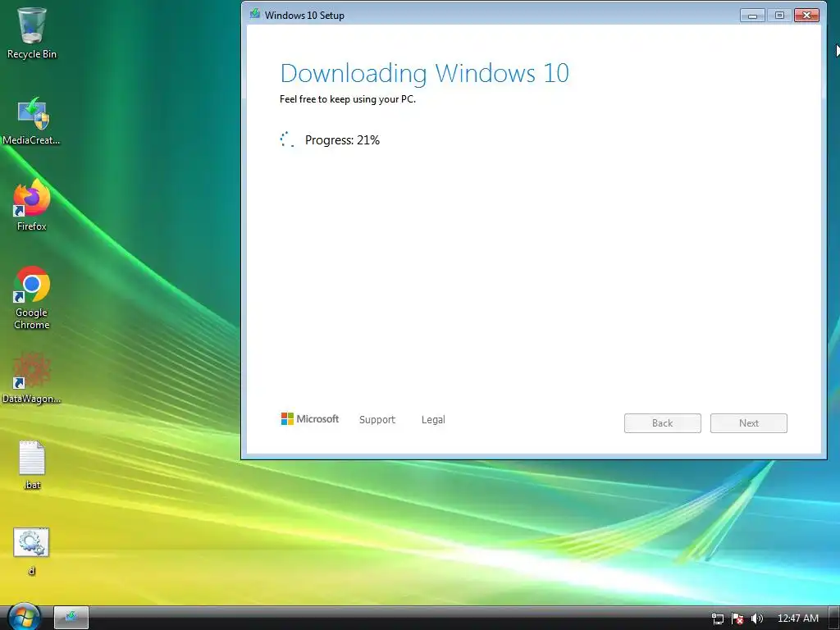Screen dimensions: 840x630
Task: Click the spinning progress indicator
Action: click(x=287, y=139)
